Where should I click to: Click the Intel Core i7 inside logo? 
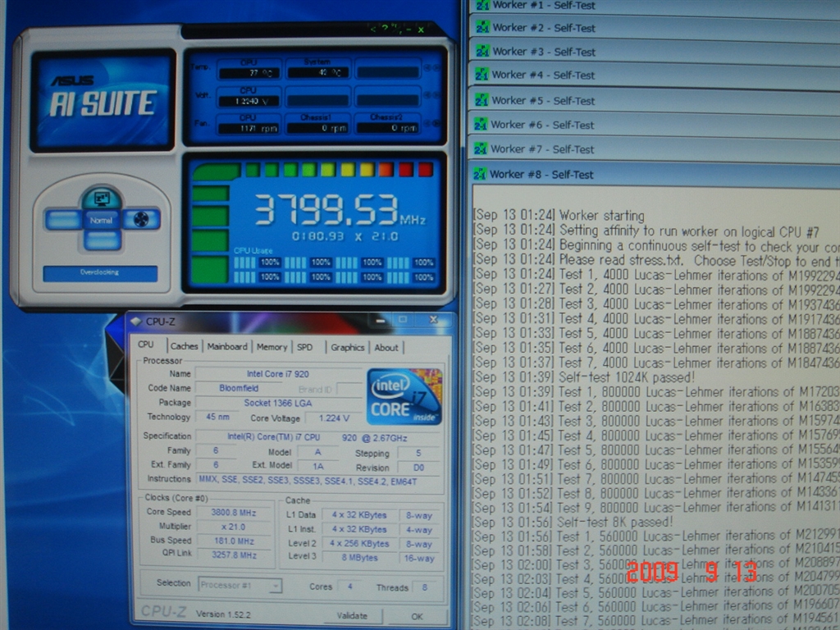click(x=404, y=396)
